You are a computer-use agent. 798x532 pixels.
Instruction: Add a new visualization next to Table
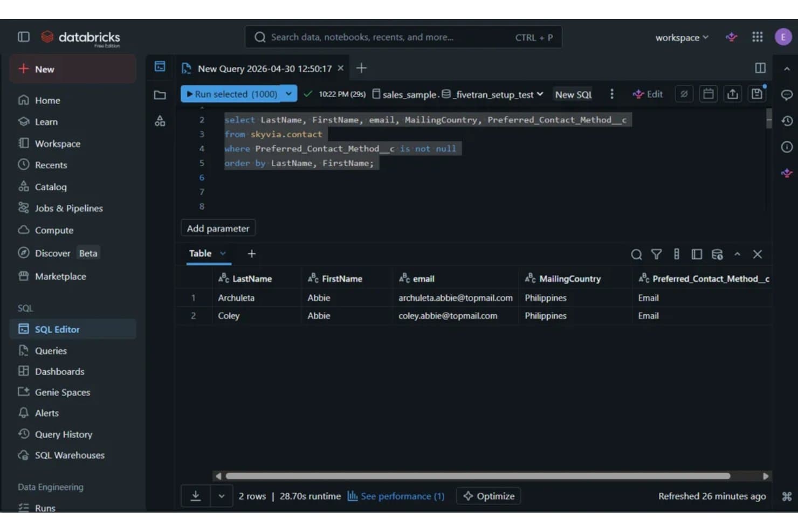[x=251, y=253]
